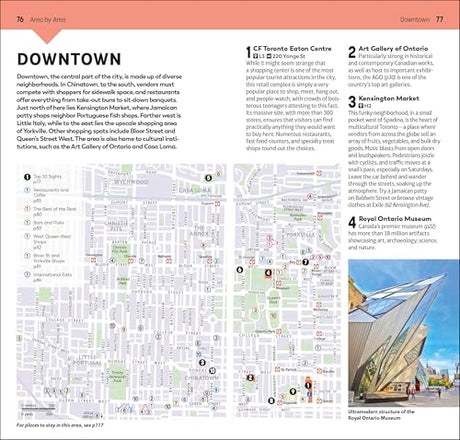Click the places to stay footnote
The width and height of the screenshot is (460, 440).
pos(60,425)
